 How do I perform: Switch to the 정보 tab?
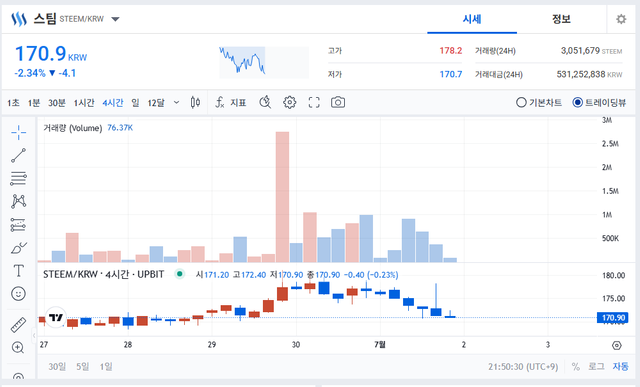coord(561,19)
